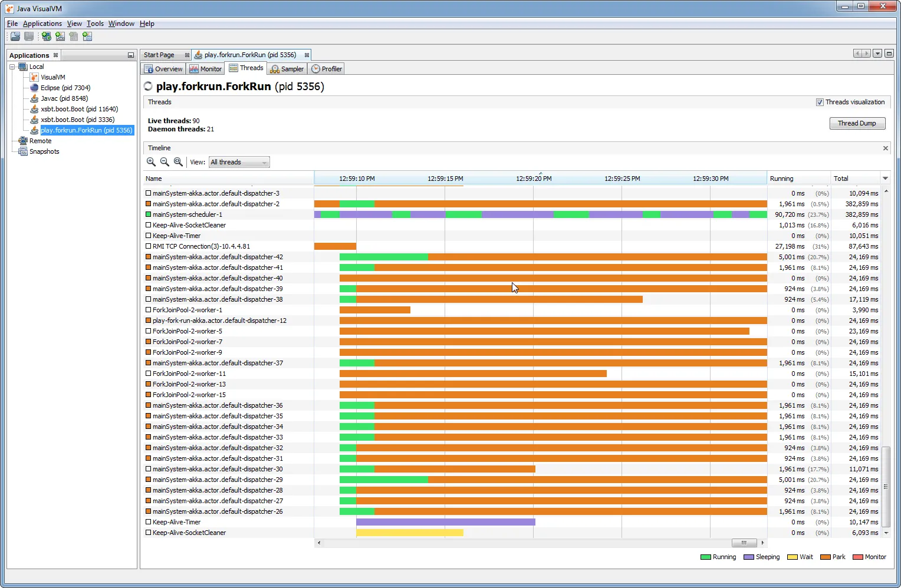Close the play.forkrun.ForkRun tab

click(x=307, y=55)
